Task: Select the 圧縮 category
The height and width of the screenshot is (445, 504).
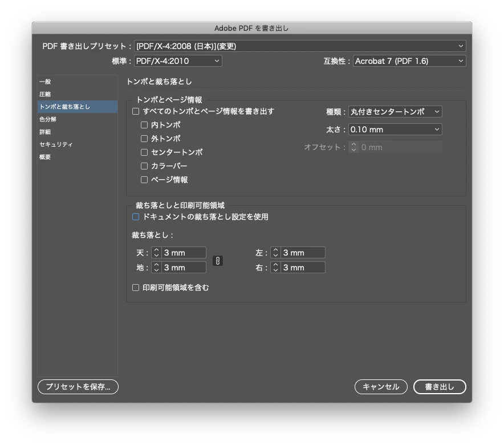Action: [x=78, y=94]
